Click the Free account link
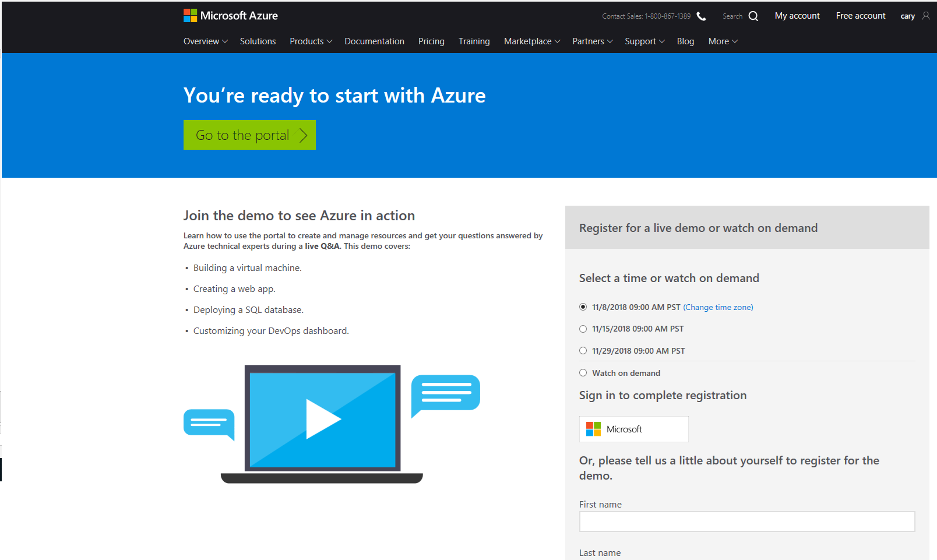937x560 pixels. click(861, 16)
